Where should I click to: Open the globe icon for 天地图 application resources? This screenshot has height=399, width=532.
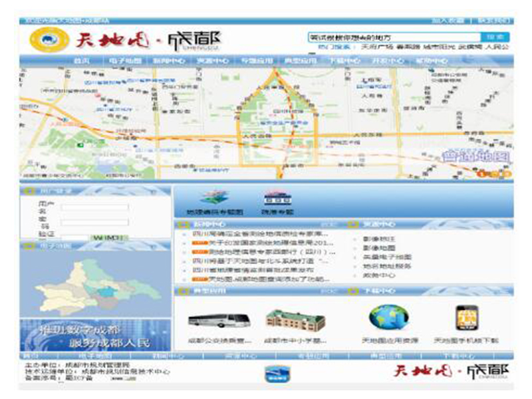(389, 318)
